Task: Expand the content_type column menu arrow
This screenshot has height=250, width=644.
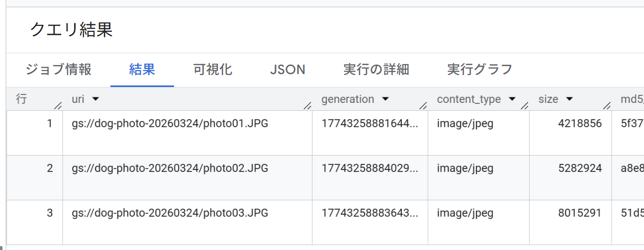Action: (x=512, y=99)
